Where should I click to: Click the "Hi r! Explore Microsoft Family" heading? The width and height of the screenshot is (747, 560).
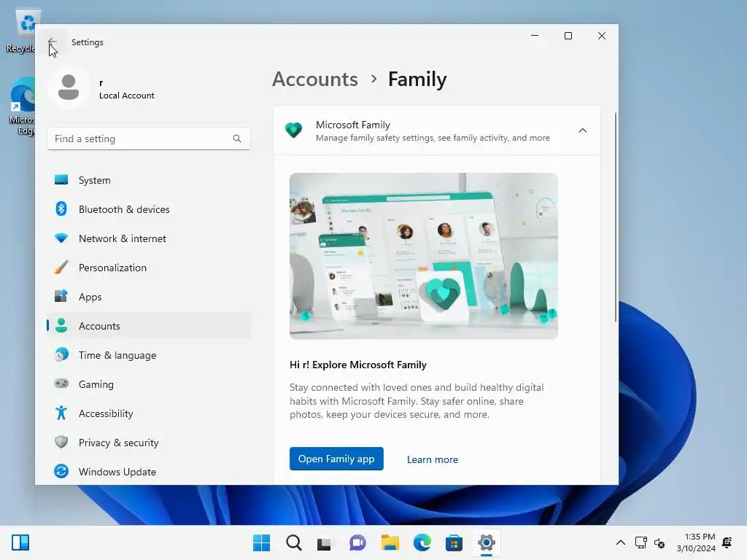click(x=358, y=365)
